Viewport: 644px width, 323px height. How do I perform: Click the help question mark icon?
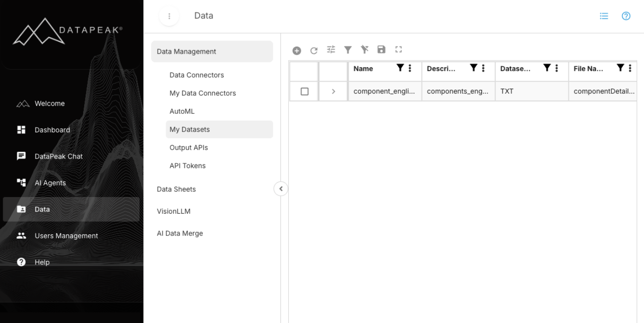626,16
